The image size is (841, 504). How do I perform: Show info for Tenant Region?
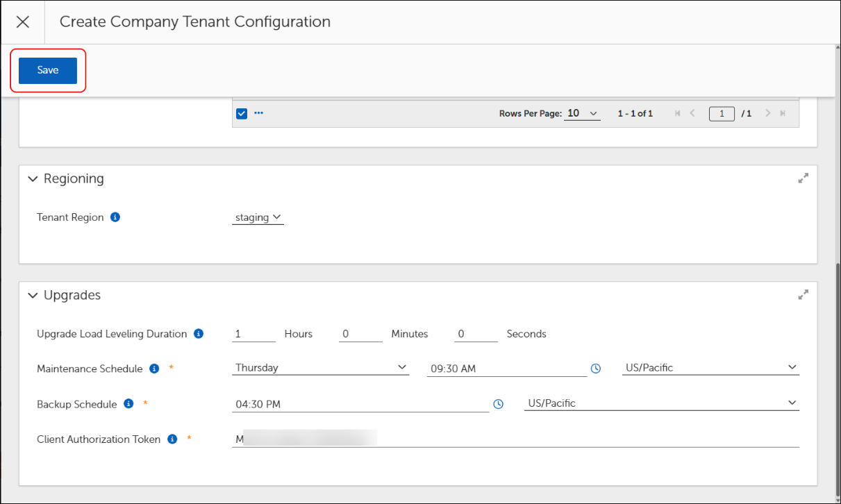(x=115, y=217)
